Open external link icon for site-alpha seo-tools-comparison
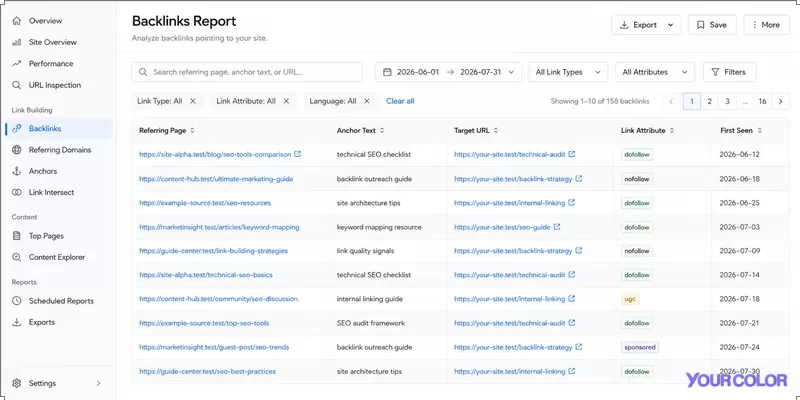Viewport: 800px width, 400px height. pyautogui.click(x=297, y=154)
